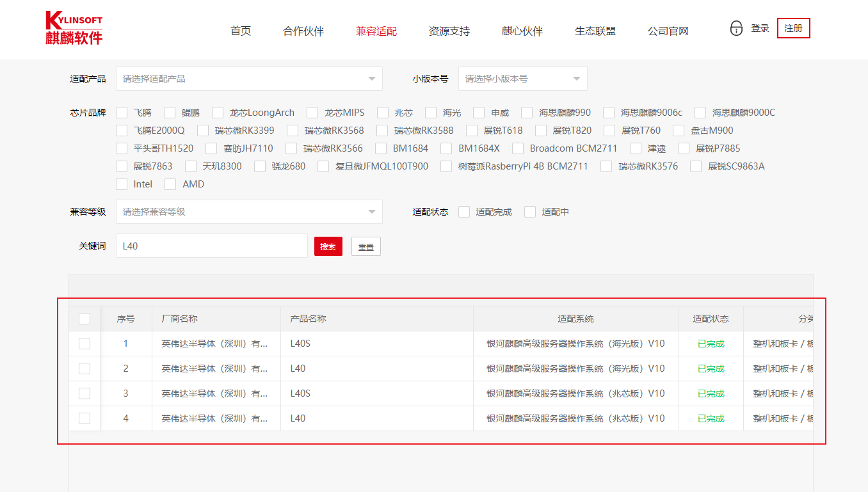Open the 兼容适配 menu item
The image size is (868, 492).
pos(376,31)
